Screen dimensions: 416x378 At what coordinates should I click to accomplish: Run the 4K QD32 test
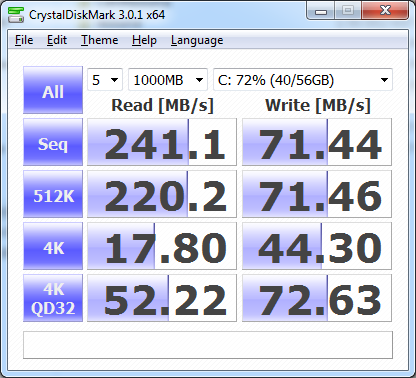click(x=53, y=298)
